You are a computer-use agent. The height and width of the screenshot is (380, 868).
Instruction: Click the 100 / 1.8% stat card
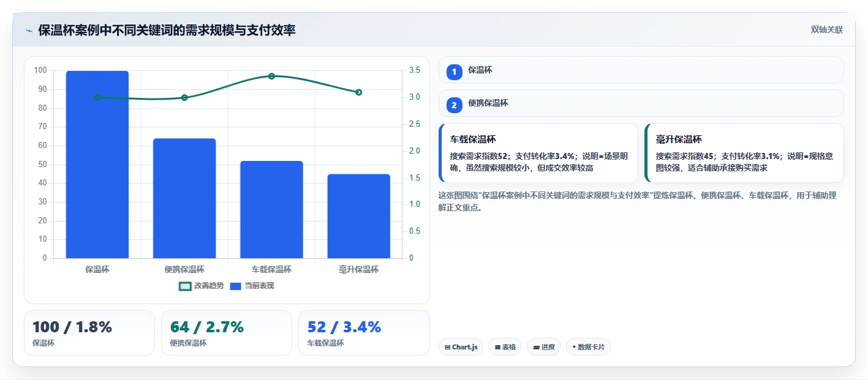coord(89,333)
